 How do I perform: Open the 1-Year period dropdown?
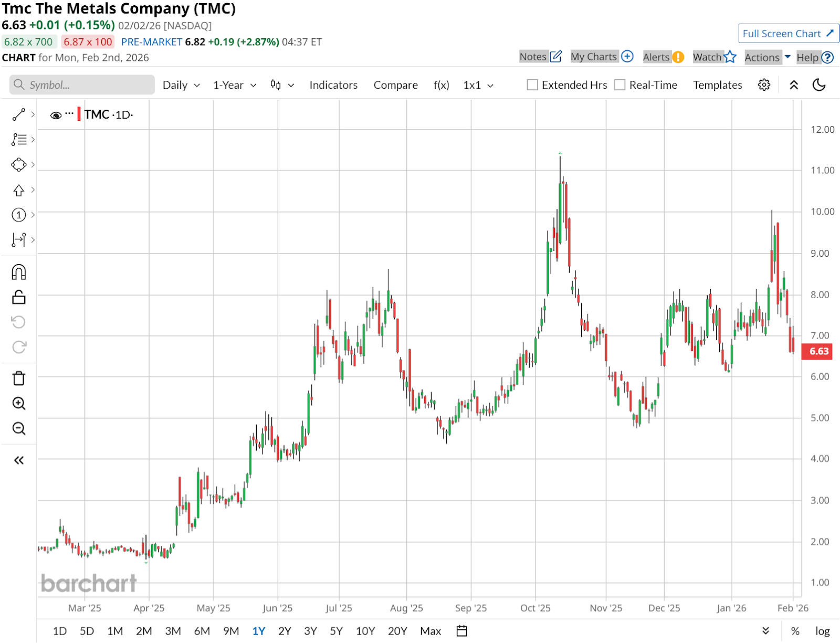point(235,85)
